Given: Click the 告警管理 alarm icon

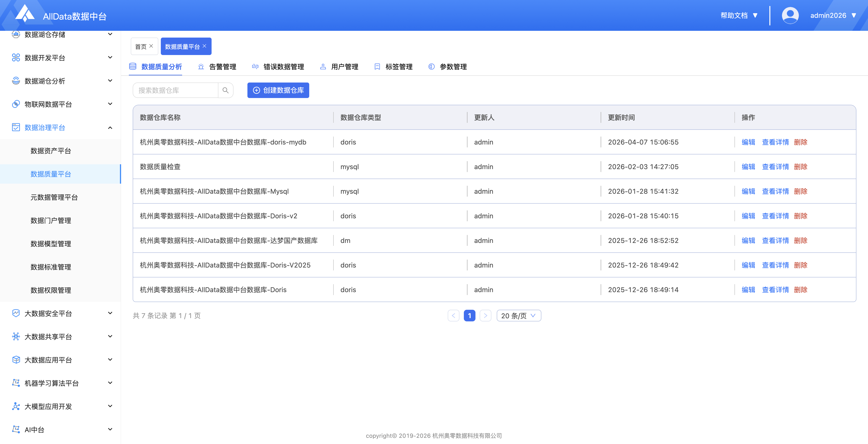Looking at the screenshot, I should point(201,67).
